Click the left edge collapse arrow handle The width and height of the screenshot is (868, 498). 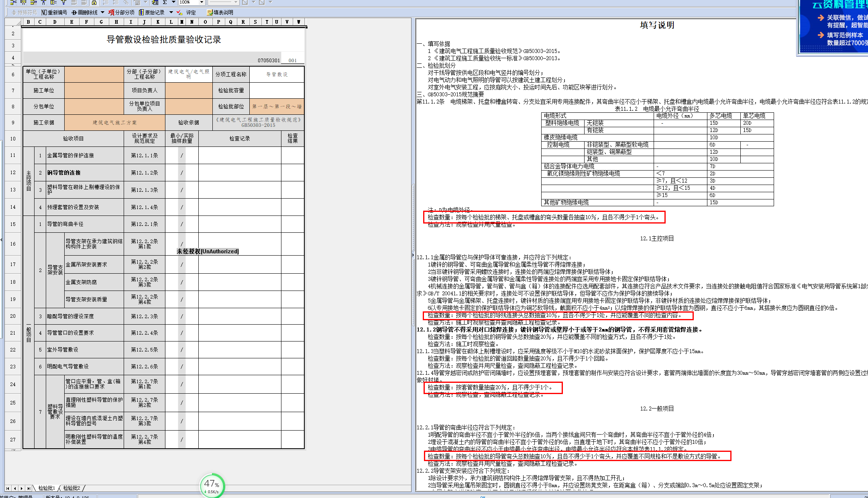tap(2, 240)
